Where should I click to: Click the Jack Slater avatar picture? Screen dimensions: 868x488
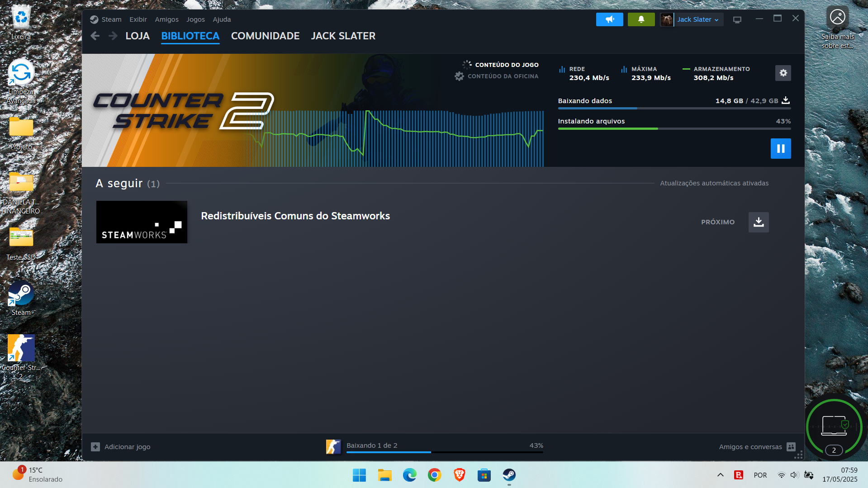[x=667, y=19]
